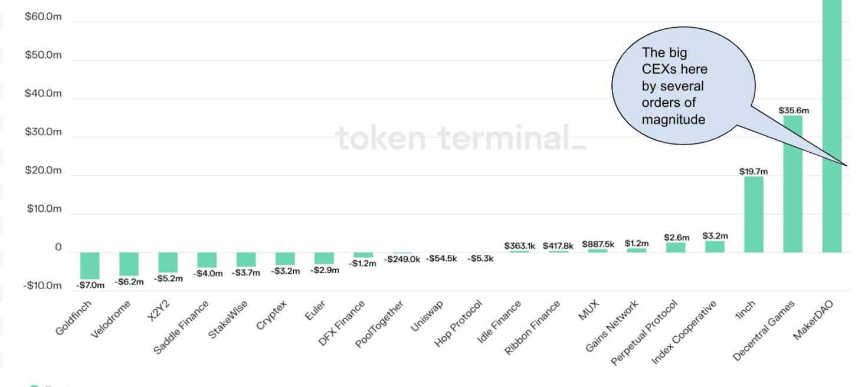Image resolution: width=868 pixels, height=387 pixels.
Task: Click the $19.7m value label
Action: click(754, 171)
